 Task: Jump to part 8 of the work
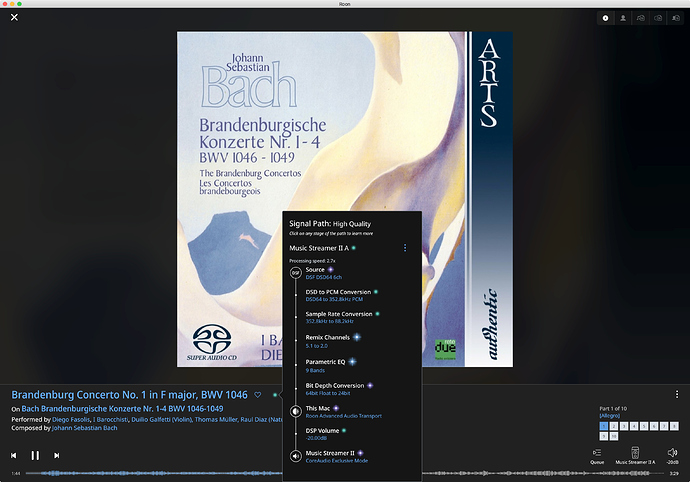674,426
